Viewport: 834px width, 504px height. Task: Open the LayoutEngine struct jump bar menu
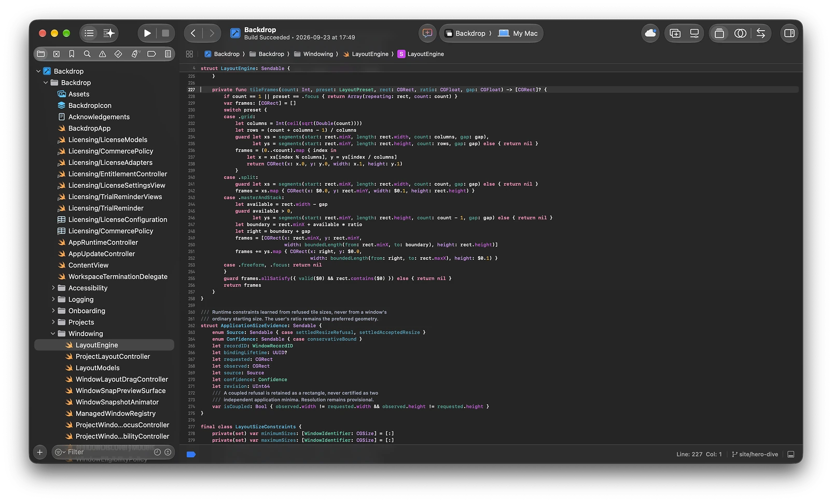click(421, 54)
